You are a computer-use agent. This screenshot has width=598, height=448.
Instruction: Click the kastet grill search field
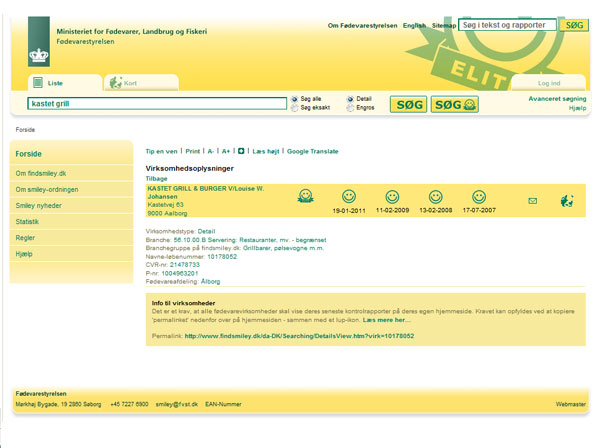157,104
